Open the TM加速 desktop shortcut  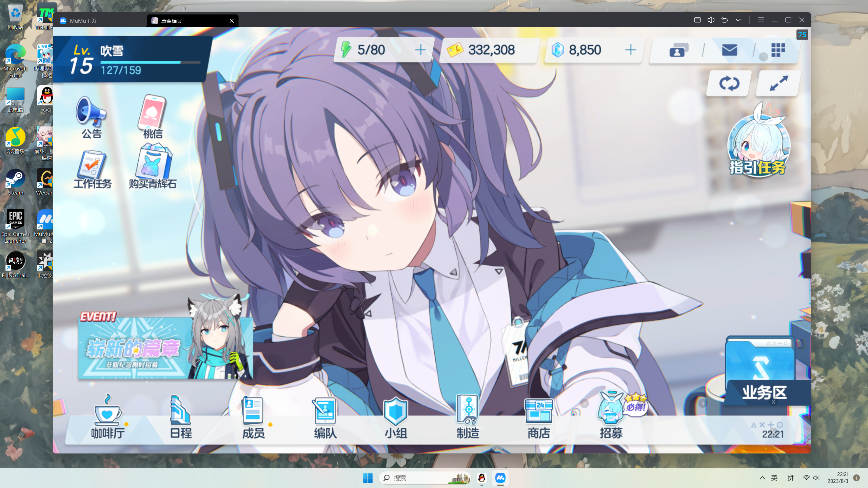coord(45,17)
